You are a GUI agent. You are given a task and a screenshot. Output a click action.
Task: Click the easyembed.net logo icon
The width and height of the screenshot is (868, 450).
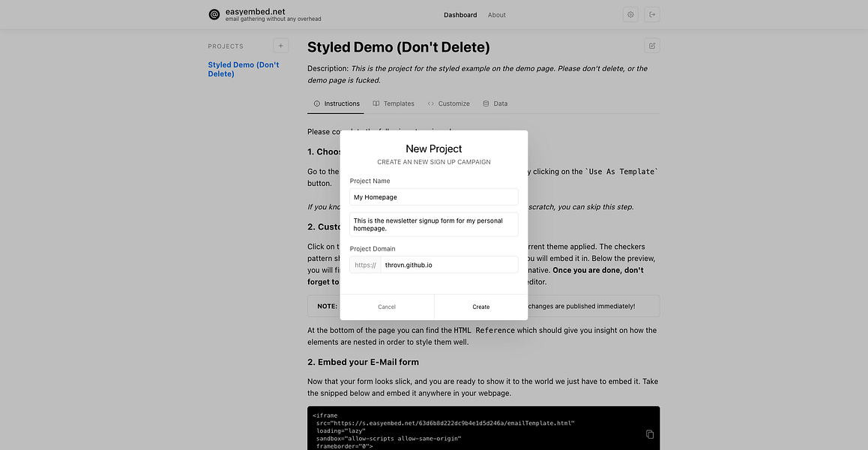214,14
